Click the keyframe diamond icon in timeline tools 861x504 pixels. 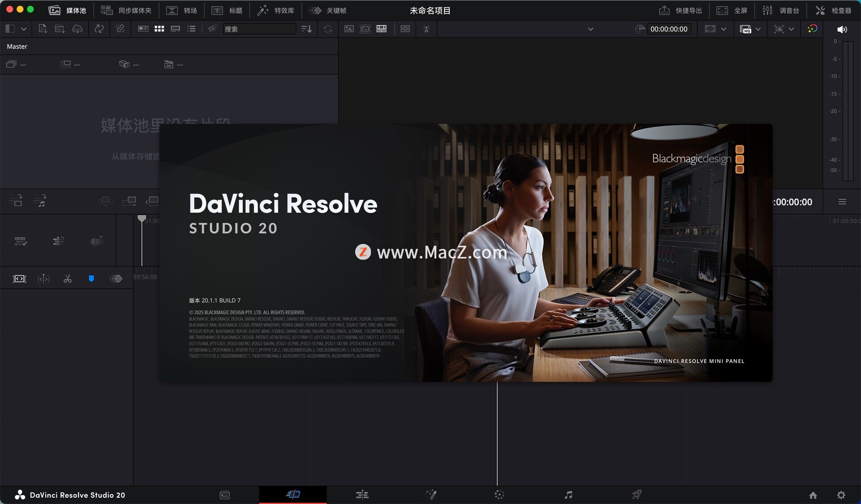[x=116, y=279]
